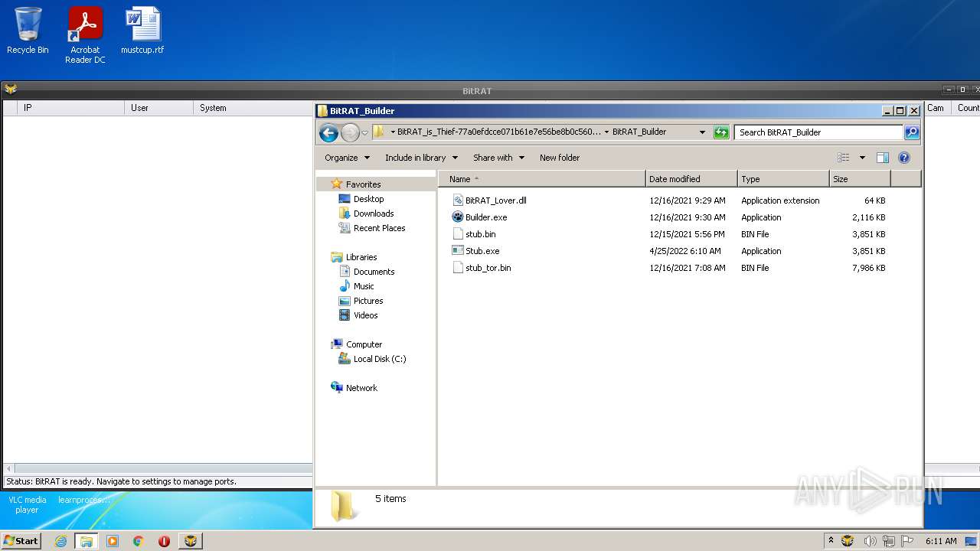Open Windows Explorer taskbar button
Image resolution: width=980 pixels, height=551 pixels.
pyautogui.click(x=87, y=541)
